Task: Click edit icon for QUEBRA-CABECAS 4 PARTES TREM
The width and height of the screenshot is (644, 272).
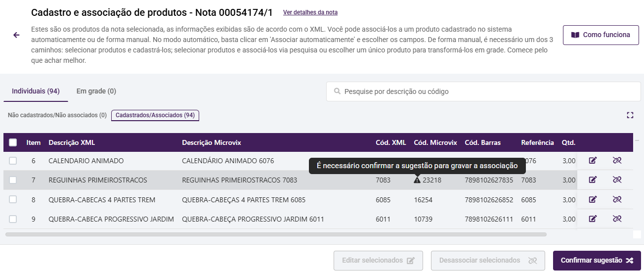Action: click(593, 200)
